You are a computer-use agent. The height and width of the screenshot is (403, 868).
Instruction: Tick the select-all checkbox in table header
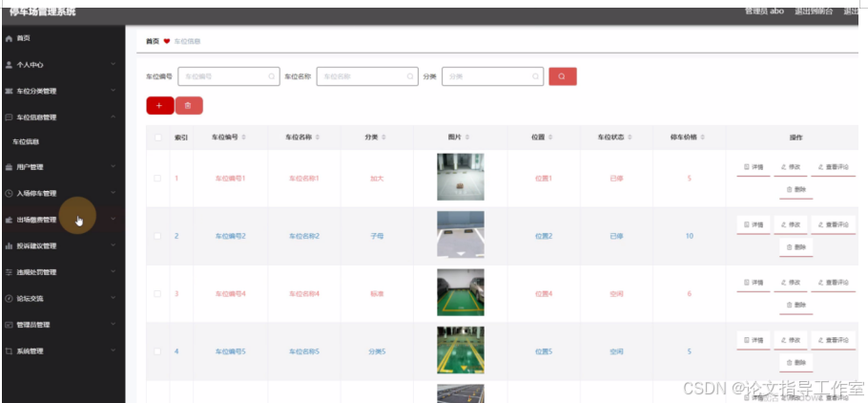158,138
